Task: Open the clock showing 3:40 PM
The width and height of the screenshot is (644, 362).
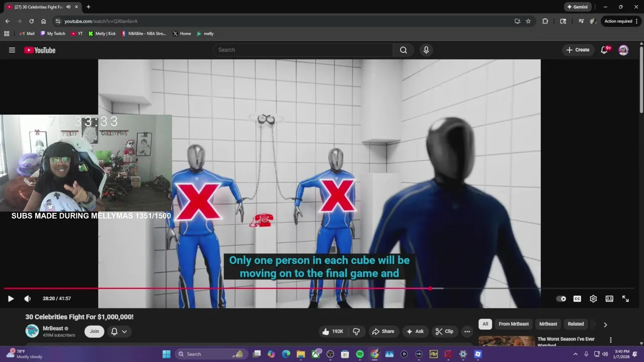Action: pyautogui.click(x=621, y=354)
